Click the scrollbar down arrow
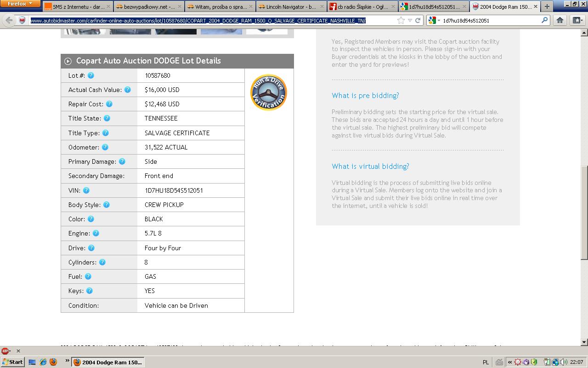 tap(584, 342)
